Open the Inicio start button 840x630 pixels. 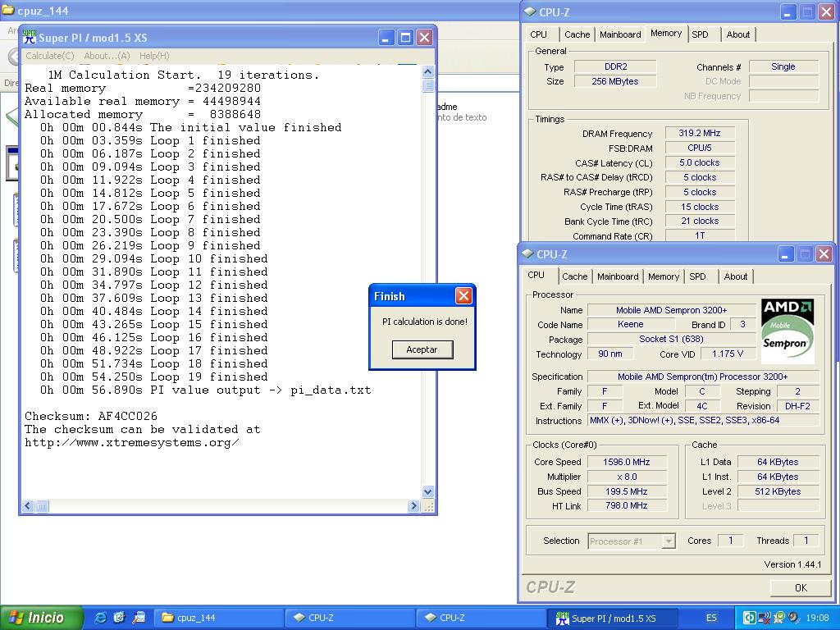click(x=41, y=618)
